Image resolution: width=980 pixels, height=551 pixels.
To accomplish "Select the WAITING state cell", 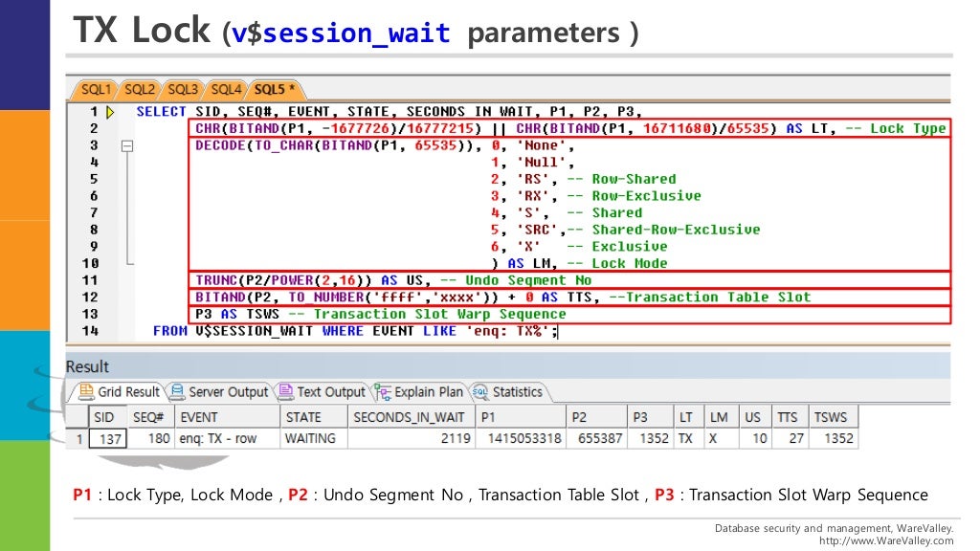I will (314, 438).
